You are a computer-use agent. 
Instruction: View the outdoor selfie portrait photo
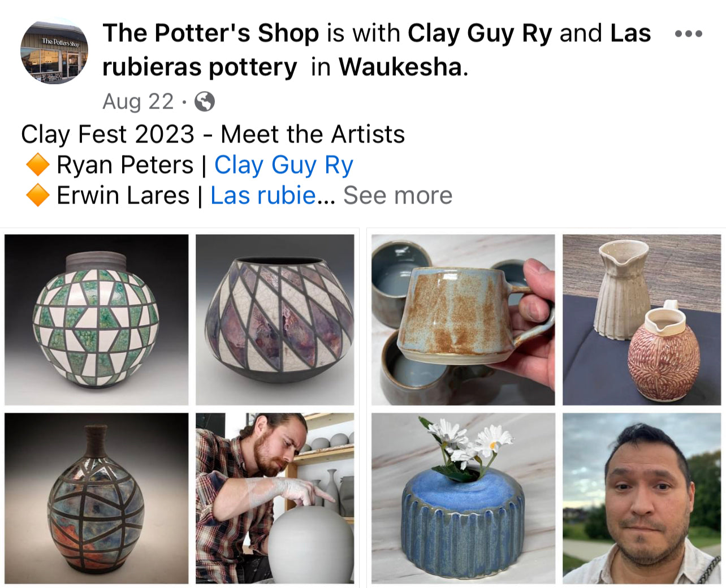coord(642,498)
